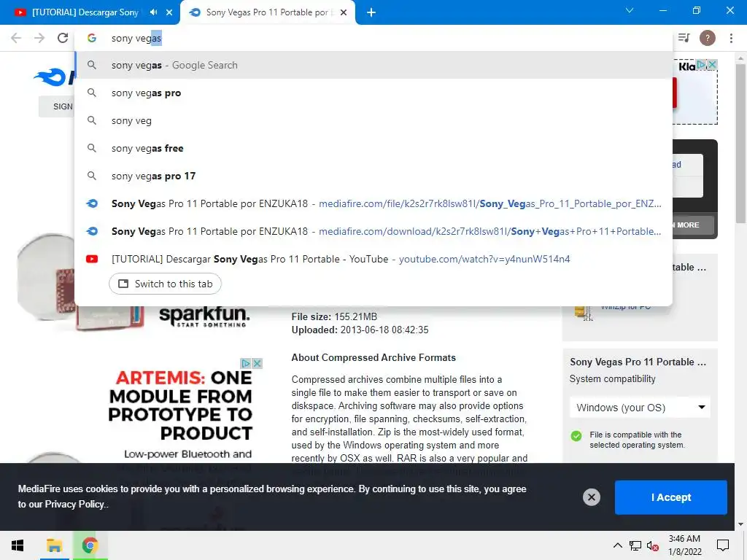Open the Windows notification center
The height and width of the screenshot is (560, 747).
(723, 545)
